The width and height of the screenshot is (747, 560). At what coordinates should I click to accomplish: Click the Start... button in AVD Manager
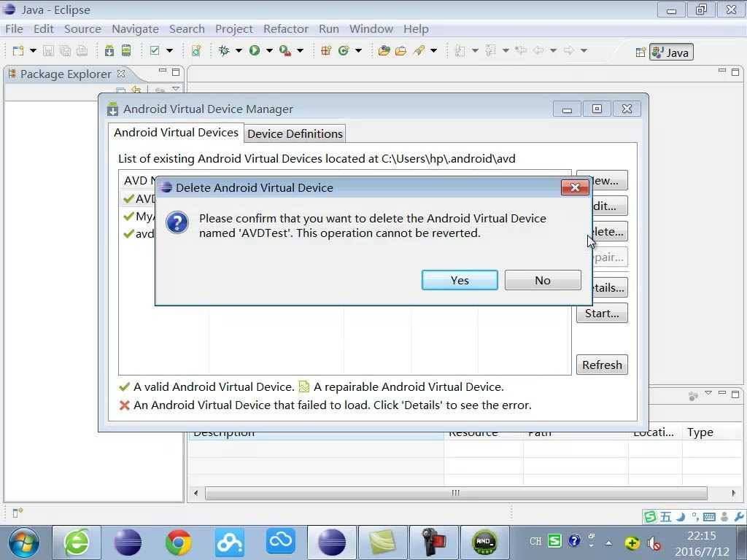point(602,314)
